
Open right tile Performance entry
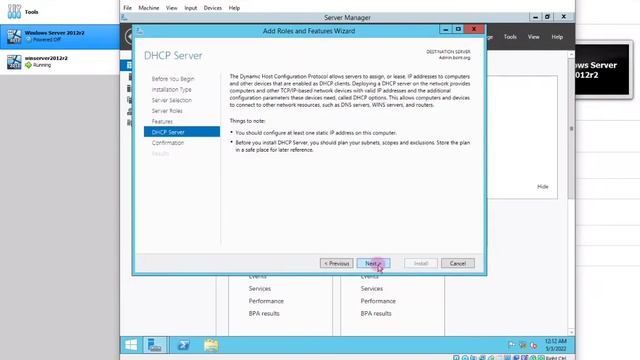tap(378, 301)
